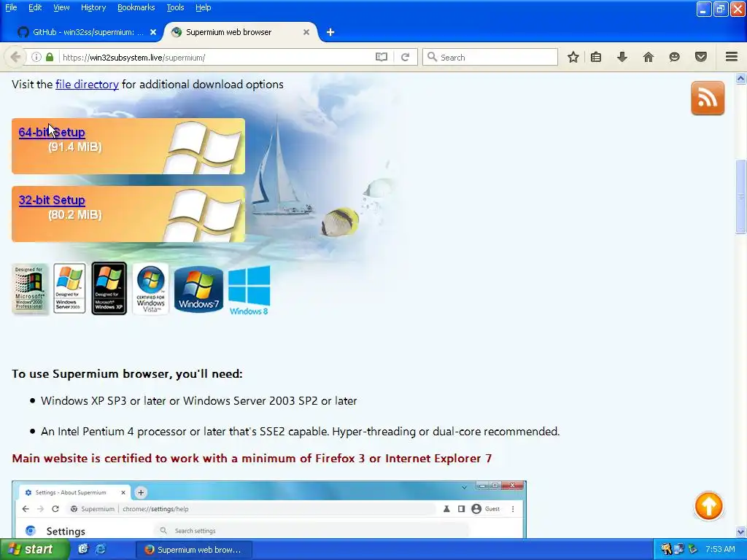Follow the file directory link
The height and width of the screenshot is (560, 747).
[x=88, y=85]
